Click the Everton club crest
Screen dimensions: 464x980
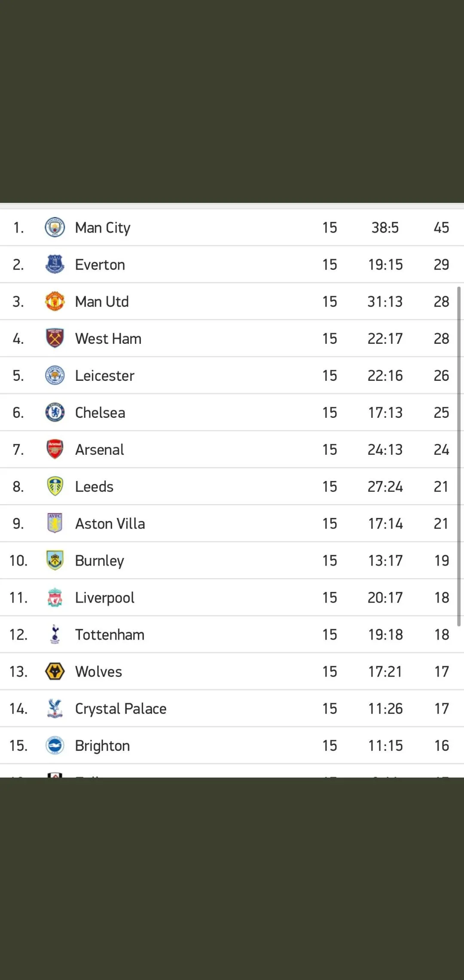(55, 264)
